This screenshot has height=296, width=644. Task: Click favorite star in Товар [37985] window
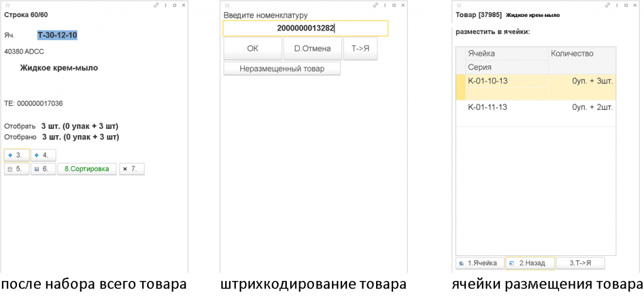[459, 5]
